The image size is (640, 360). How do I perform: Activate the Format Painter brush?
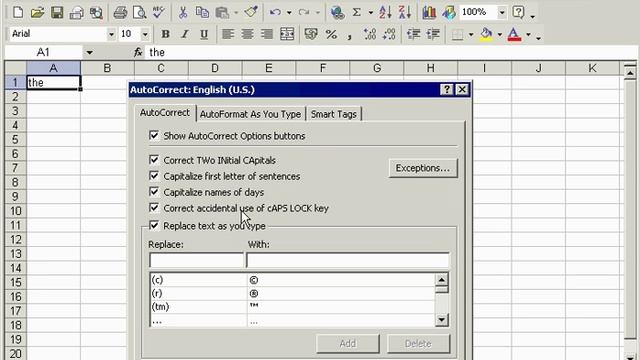coord(251,13)
